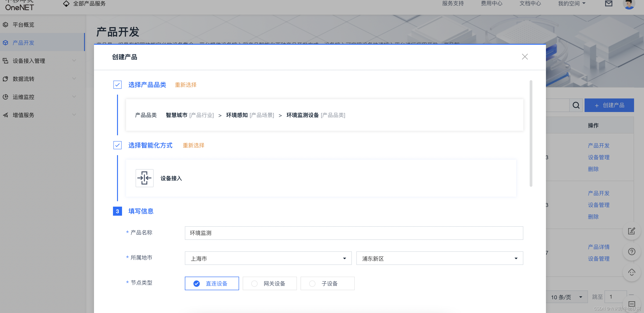Click the 产品名称 input field
Screen dimensions: 644x313
coord(353,233)
